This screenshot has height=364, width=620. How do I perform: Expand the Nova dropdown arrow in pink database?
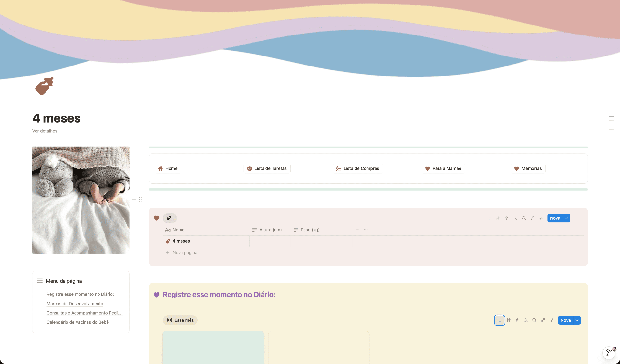coord(567,218)
